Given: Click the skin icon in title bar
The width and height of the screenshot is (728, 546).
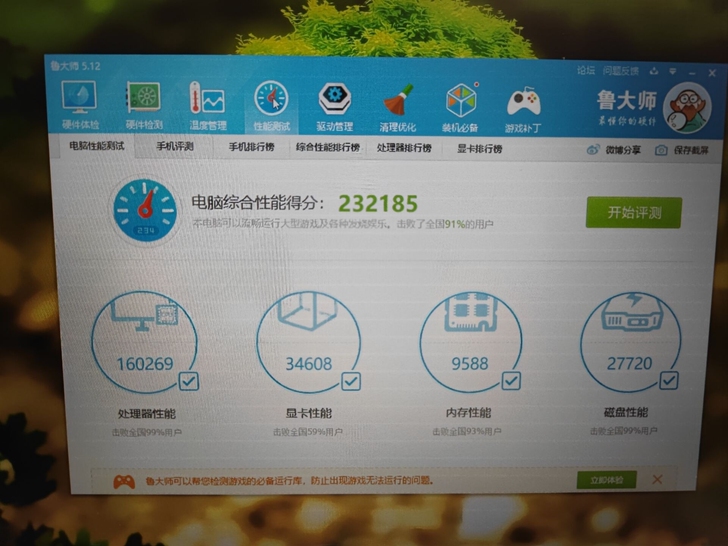Looking at the screenshot, I should (654, 71).
